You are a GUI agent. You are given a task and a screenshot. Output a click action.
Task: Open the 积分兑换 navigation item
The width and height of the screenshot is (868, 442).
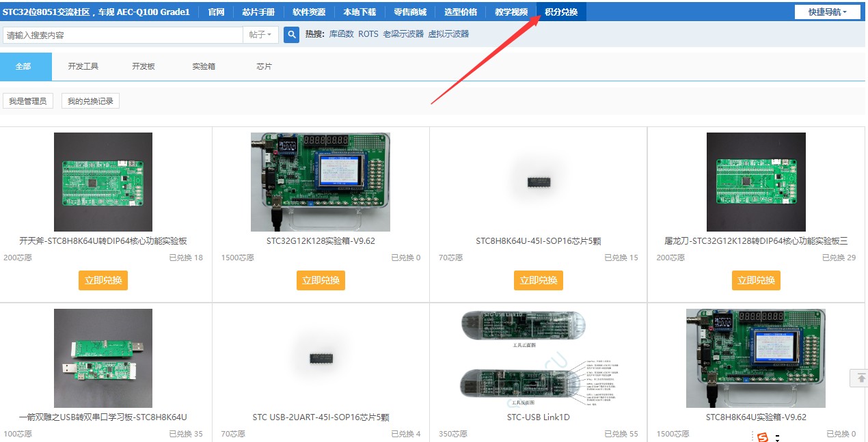pos(561,12)
